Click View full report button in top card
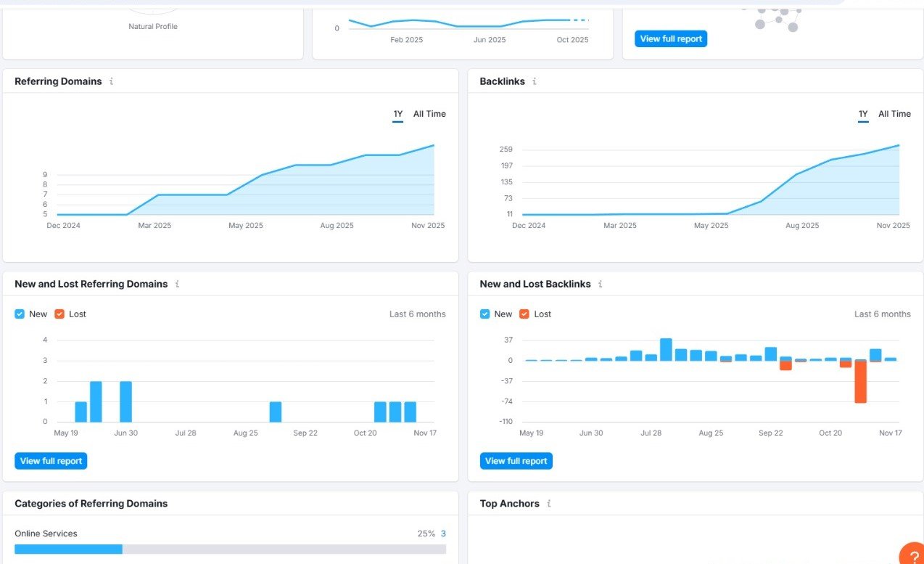This screenshot has height=564, width=924. 670,39
